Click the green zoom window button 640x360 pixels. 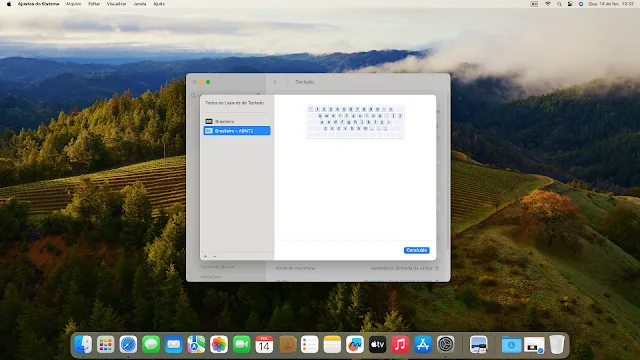click(x=208, y=82)
